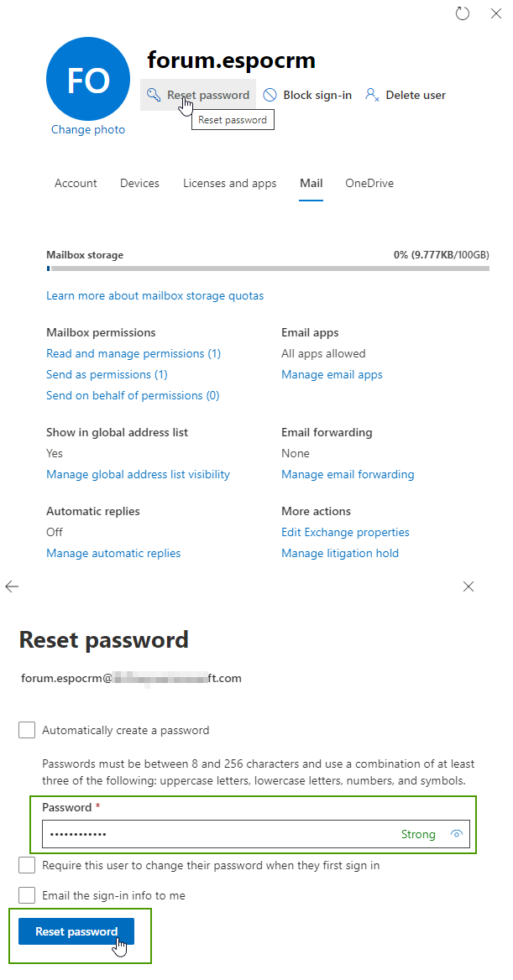
Task: Click the Delete user icon
Action: pyautogui.click(x=372, y=95)
